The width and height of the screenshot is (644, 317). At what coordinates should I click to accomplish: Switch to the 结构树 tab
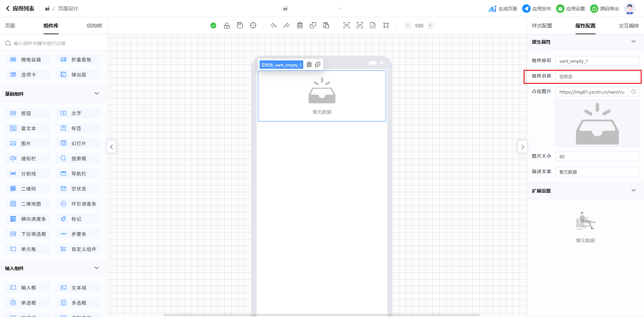(94, 26)
